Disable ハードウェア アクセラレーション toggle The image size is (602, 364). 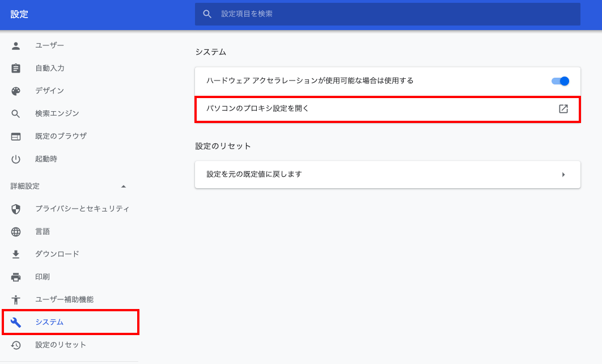coord(560,81)
